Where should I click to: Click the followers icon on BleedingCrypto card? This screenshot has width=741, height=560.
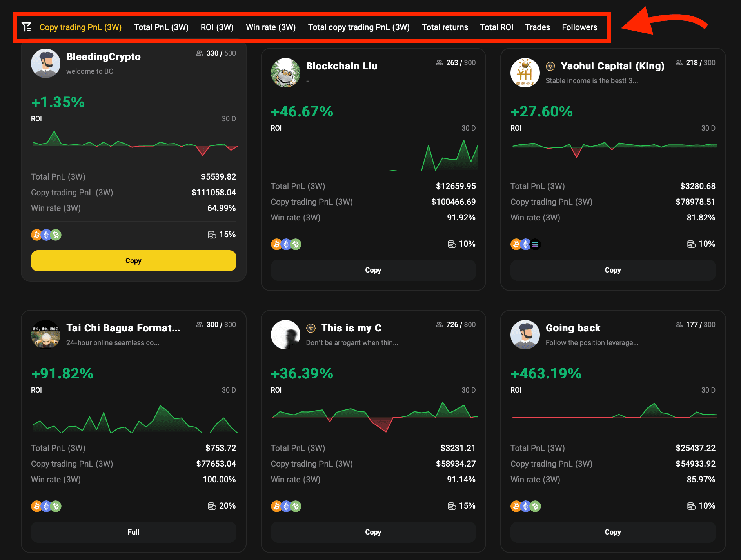200,53
